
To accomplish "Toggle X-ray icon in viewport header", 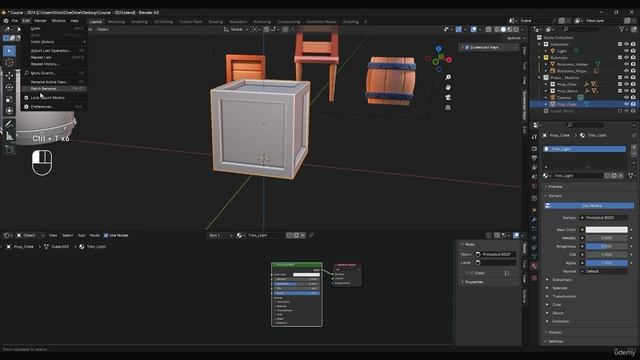I will tap(489, 29).
